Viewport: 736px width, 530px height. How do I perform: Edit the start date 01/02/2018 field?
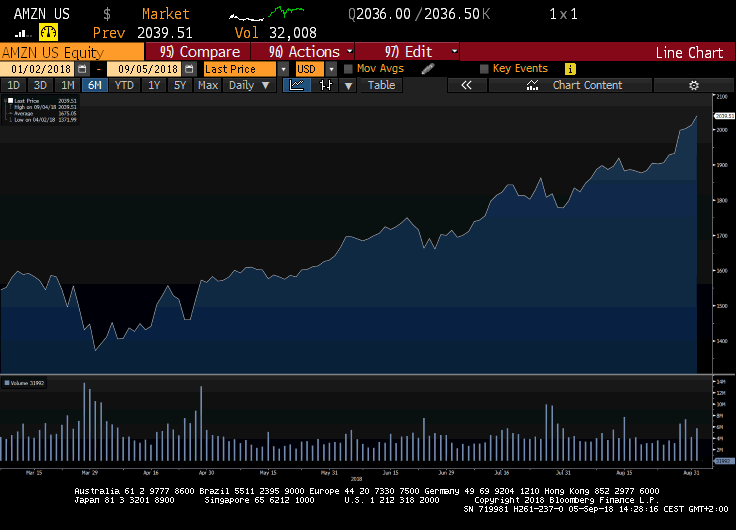[x=37, y=69]
